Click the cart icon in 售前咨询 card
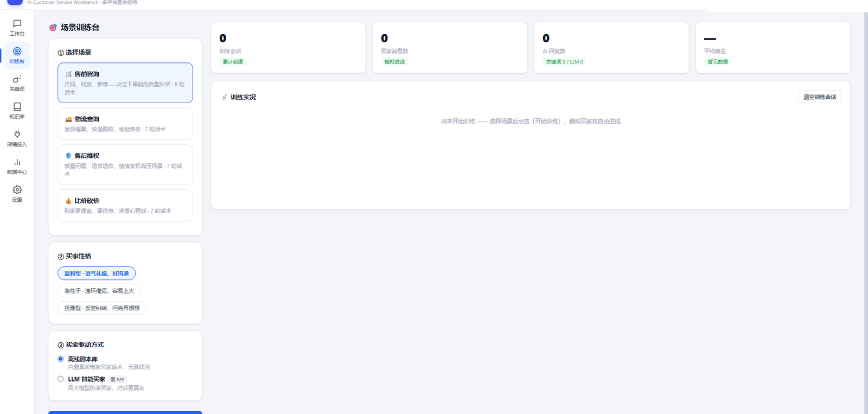 point(68,74)
